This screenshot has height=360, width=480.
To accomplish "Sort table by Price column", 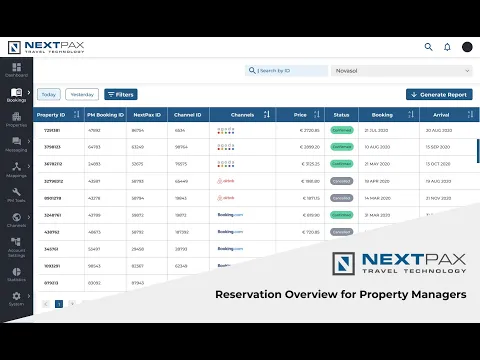I will coord(317,115).
